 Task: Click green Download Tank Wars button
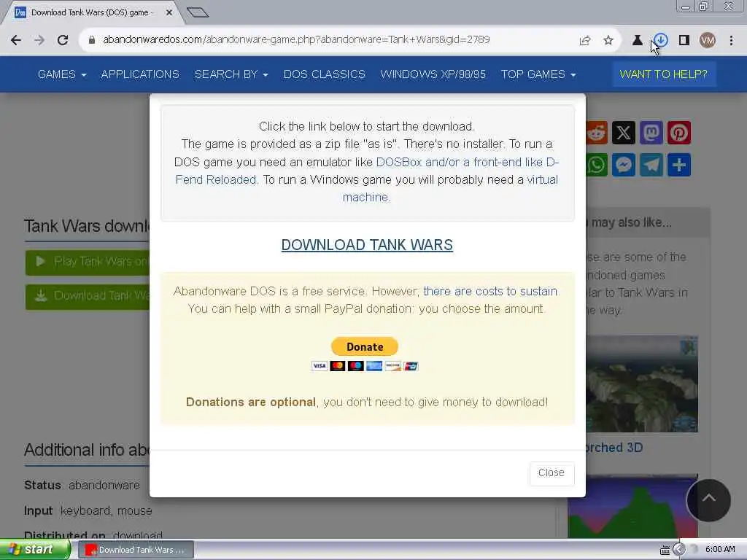[x=88, y=296]
